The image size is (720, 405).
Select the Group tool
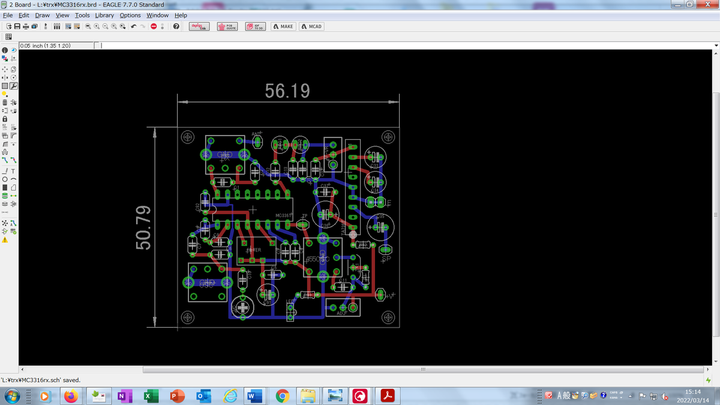click(x=5, y=86)
